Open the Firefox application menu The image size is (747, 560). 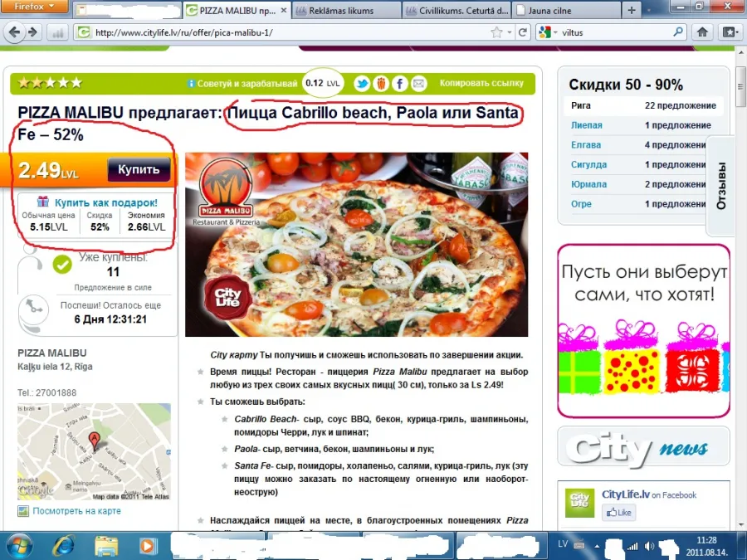click(35, 7)
